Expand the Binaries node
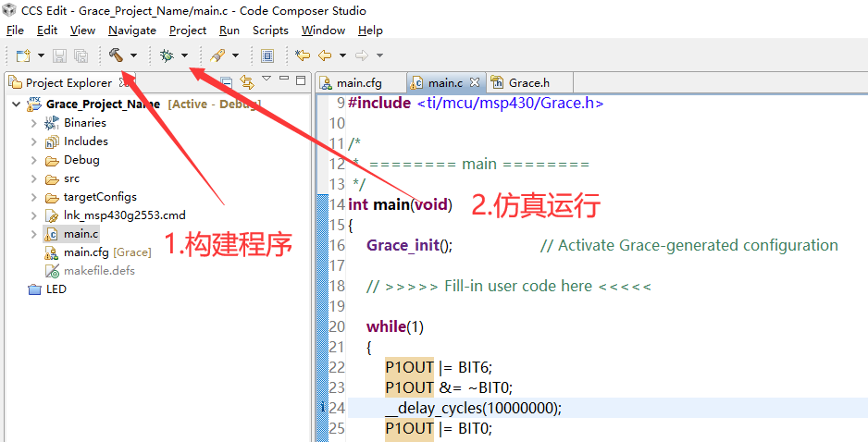This screenshot has height=442, width=868. point(34,123)
